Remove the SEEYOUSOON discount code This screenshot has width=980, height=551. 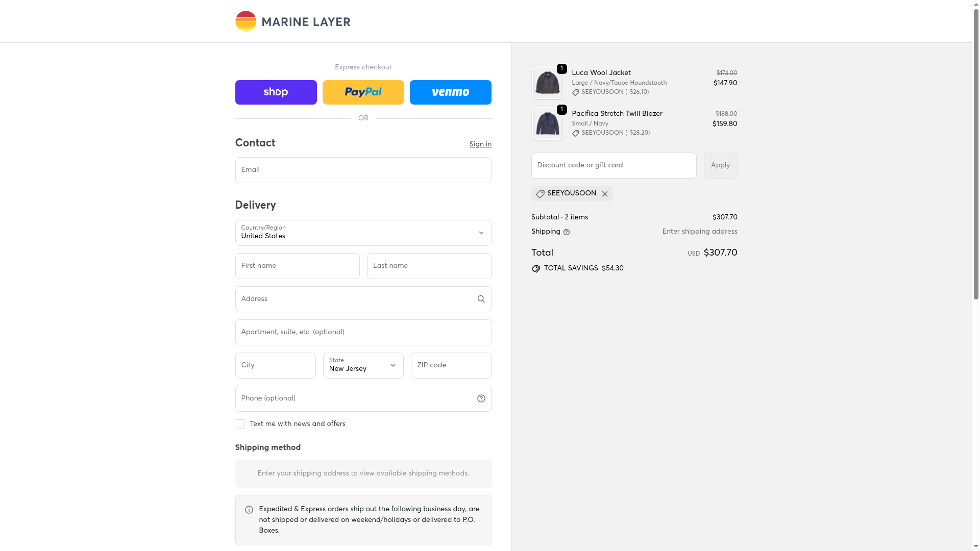[x=604, y=194]
